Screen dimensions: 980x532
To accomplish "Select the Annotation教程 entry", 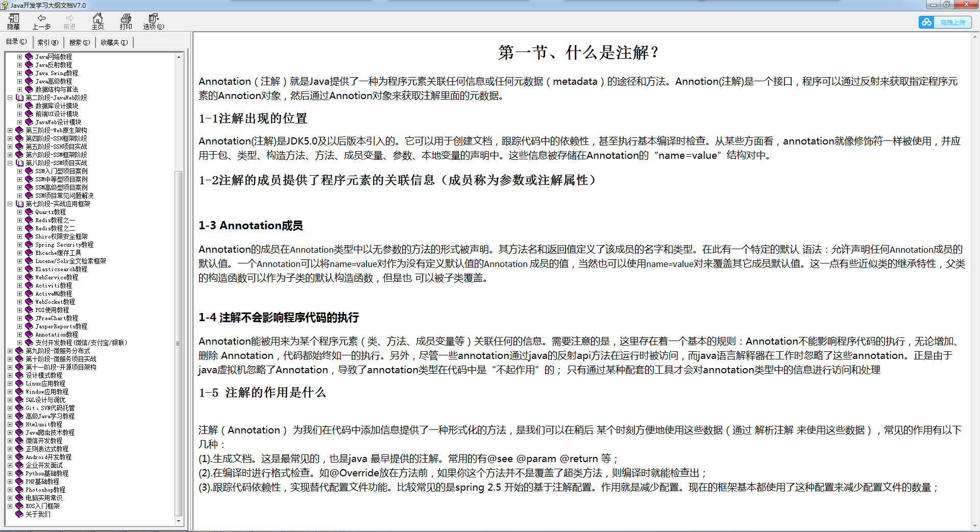I will [57, 334].
